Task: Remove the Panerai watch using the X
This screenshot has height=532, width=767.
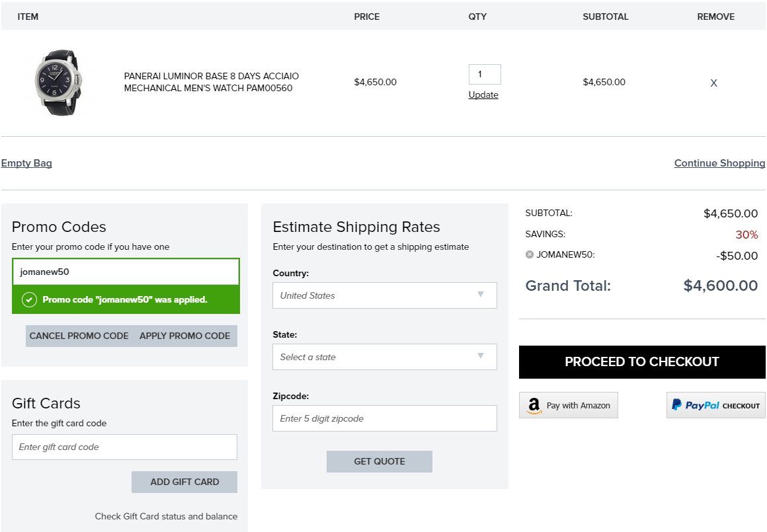Action: point(713,83)
